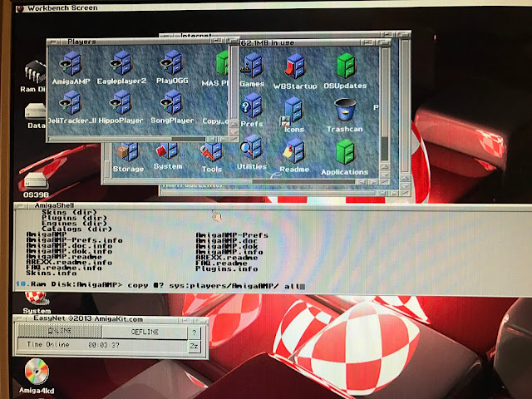Click the AmigaShell window title bar
This screenshot has width=532, height=399.
272,205
